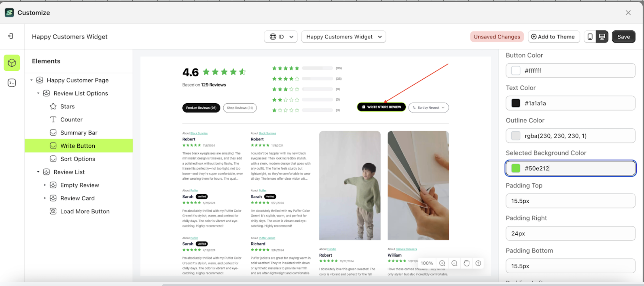This screenshot has height=286, width=644.
Task: Open Happy Customers Widget selector dropdown
Action: point(344,37)
